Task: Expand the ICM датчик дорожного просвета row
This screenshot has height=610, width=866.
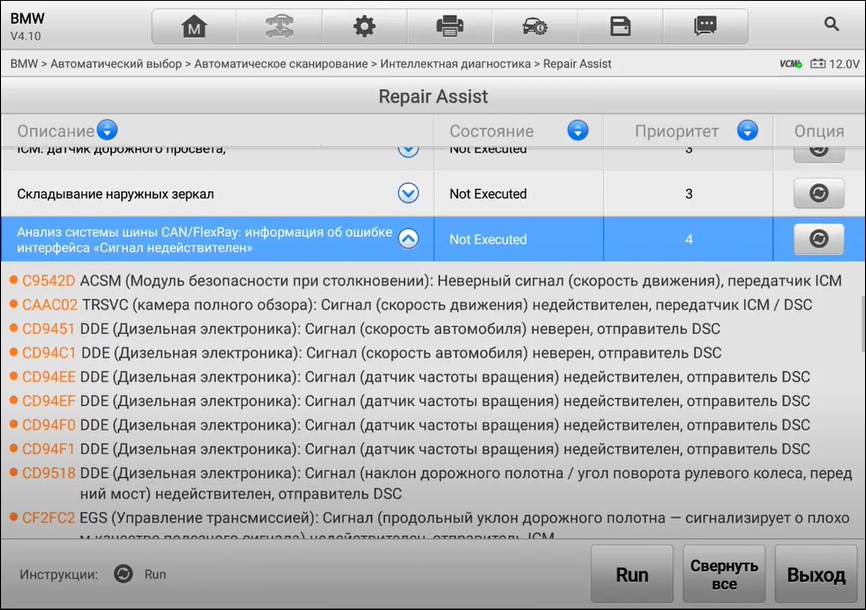Action: [x=408, y=150]
